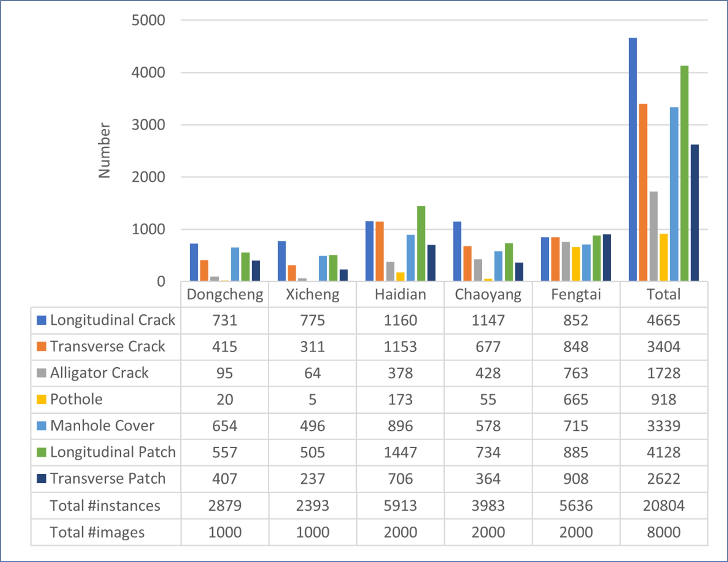Select the Total column header
This screenshot has height=562, width=728.
[x=663, y=295]
